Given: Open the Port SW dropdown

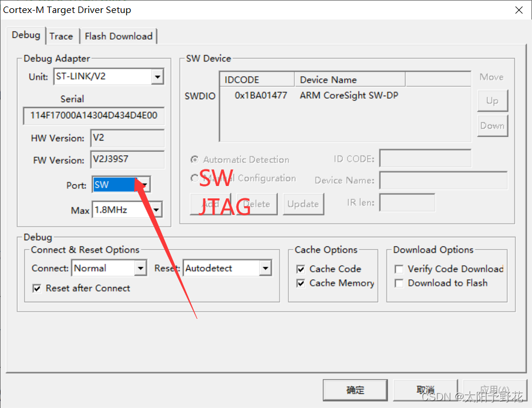Looking at the screenshot, I should [x=145, y=185].
